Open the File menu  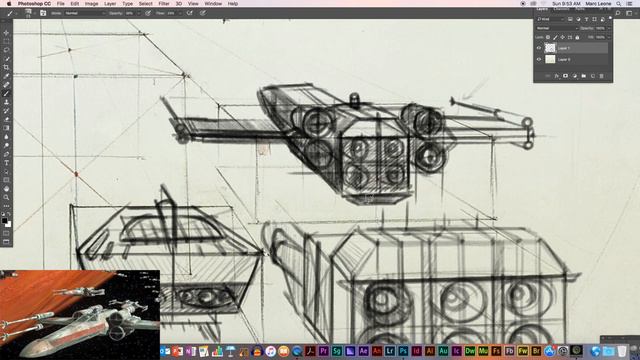tap(60, 4)
